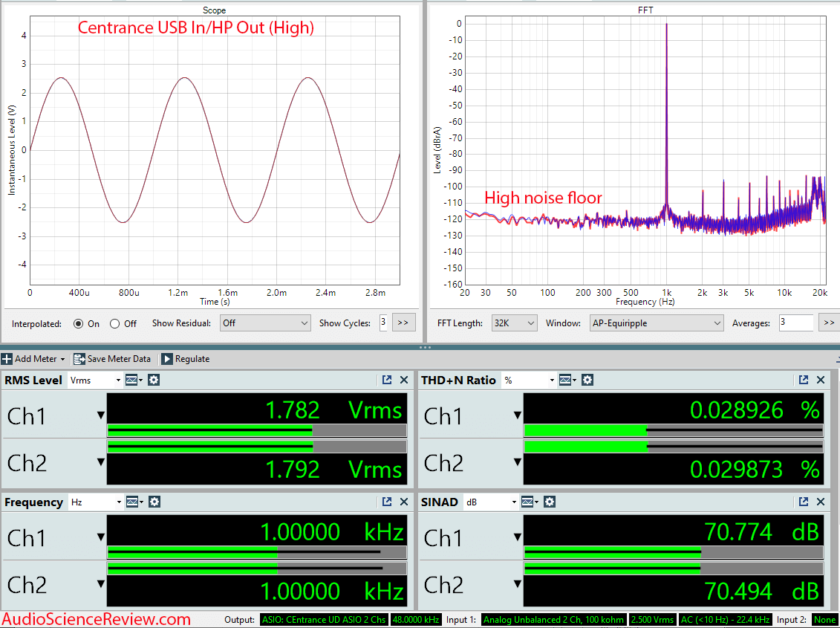Screen dimensions: 840x628
Task: Expand THD+N Ch1 channel arrow
Action: tap(517, 415)
